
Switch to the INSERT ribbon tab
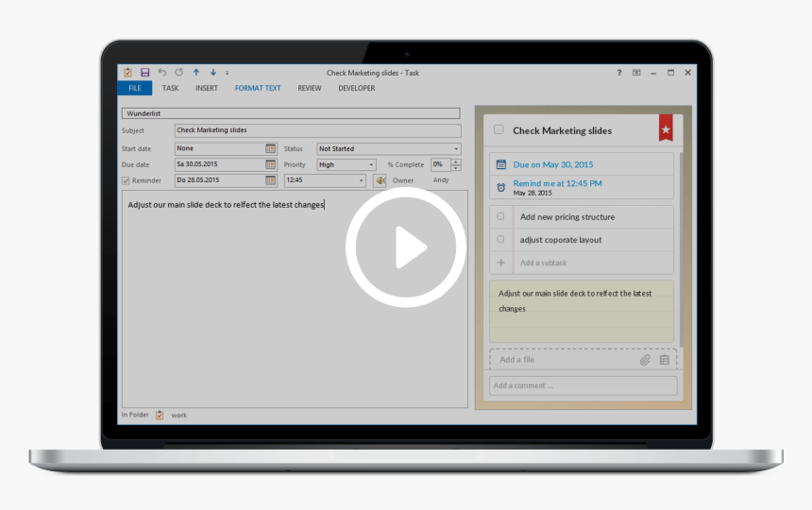(207, 88)
